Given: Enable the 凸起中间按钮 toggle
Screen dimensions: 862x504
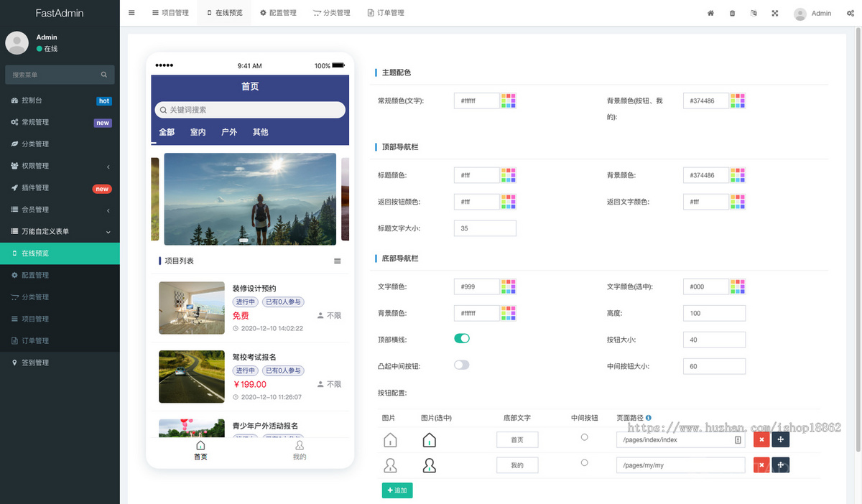Looking at the screenshot, I should click(x=461, y=365).
